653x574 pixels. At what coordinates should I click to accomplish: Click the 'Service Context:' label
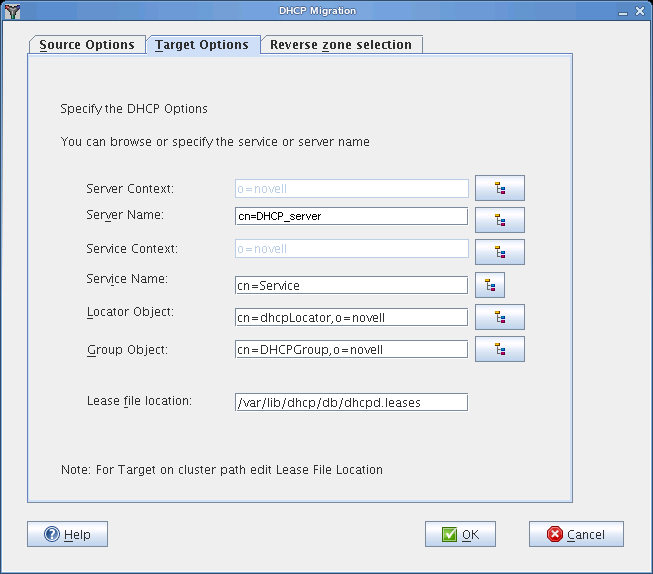pyautogui.click(x=132, y=249)
